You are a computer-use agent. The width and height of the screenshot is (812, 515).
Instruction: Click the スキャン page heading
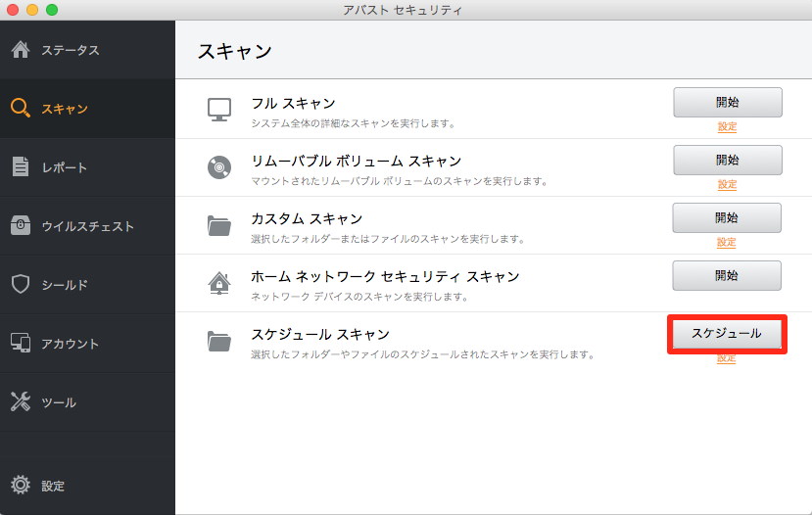(235, 51)
